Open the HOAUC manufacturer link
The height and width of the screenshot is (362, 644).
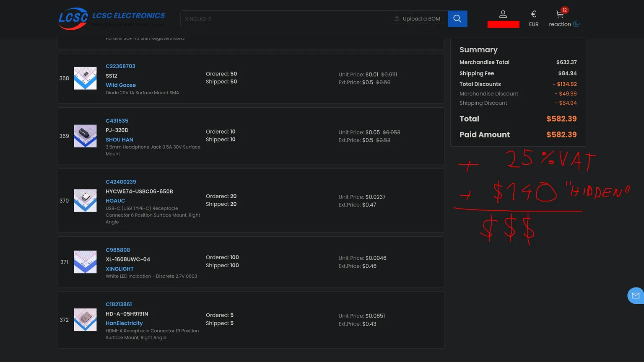[115, 201]
